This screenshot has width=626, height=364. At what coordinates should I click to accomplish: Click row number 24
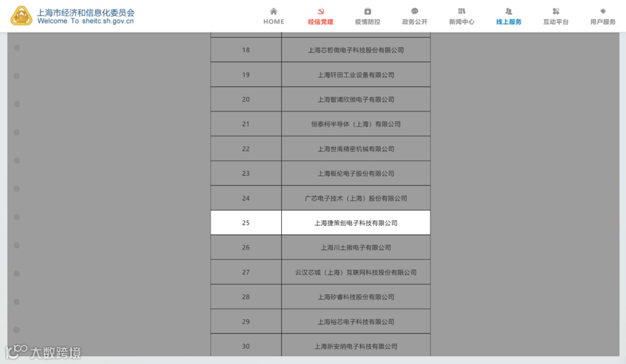point(246,198)
